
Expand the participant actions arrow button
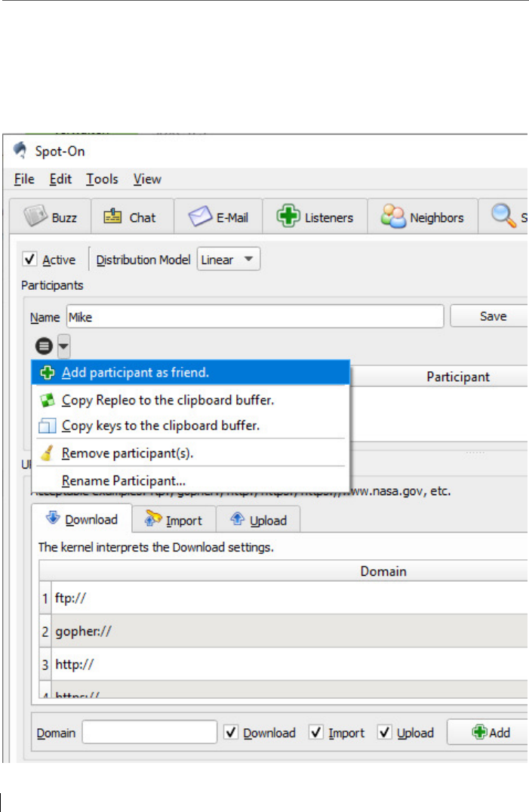click(63, 346)
